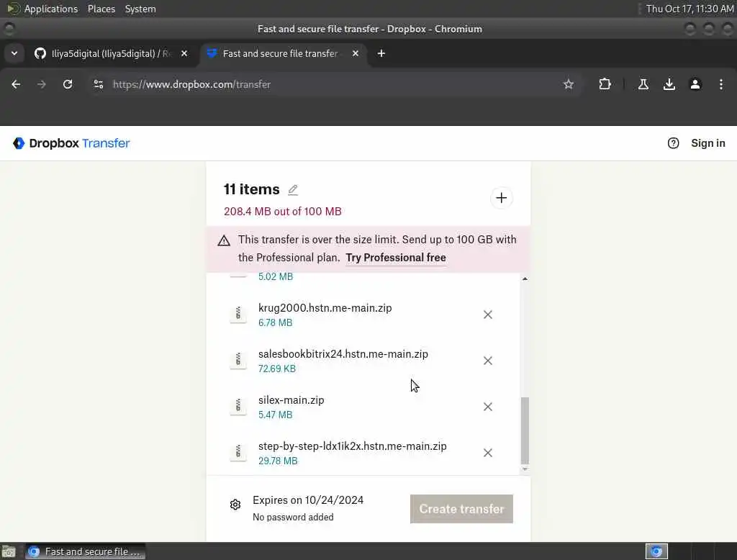The image size is (737, 560).
Task: Open the System menu
Action: 140,9
